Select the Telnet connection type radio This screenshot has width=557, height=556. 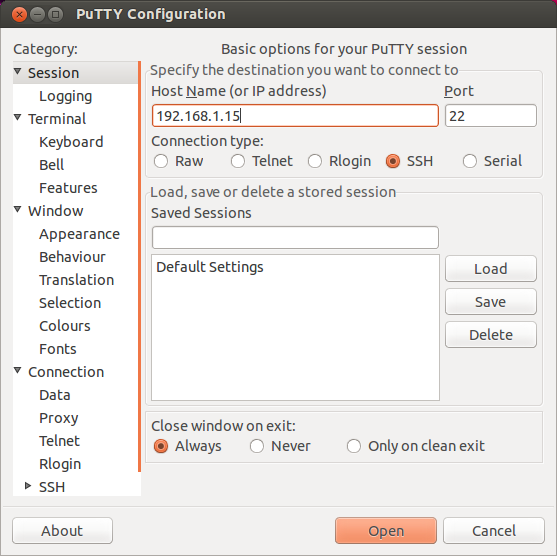(x=238, y=161)
